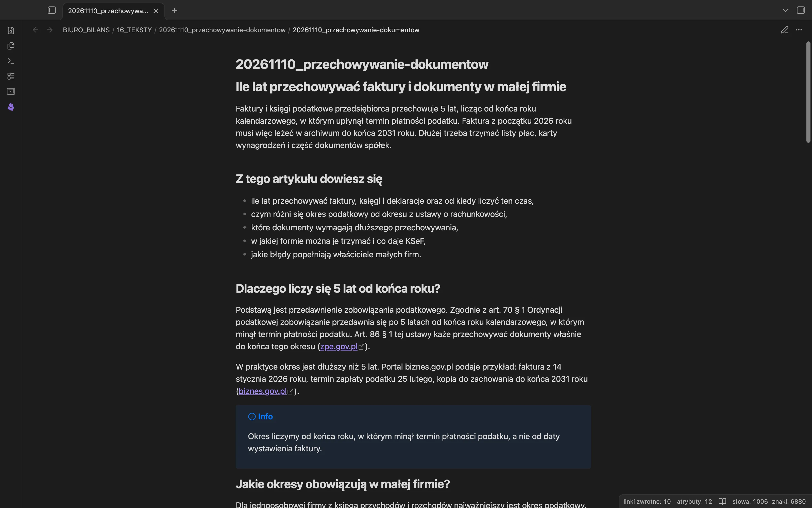
Task: Open 16_TEKSTY breadcrumb folder
Action: [x=134, y=30]
